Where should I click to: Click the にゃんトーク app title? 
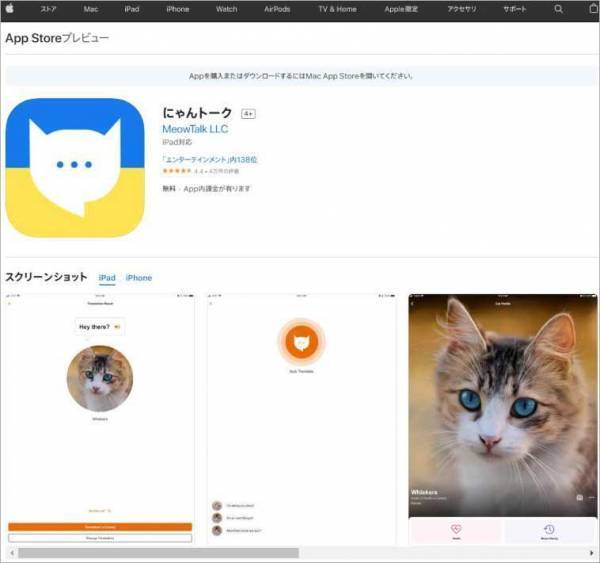197,113
